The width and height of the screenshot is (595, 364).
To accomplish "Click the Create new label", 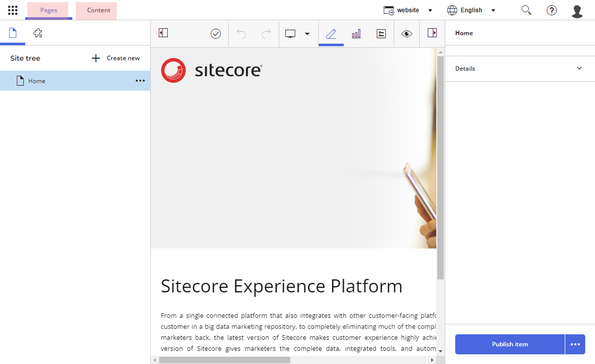I will coord(123,58).
